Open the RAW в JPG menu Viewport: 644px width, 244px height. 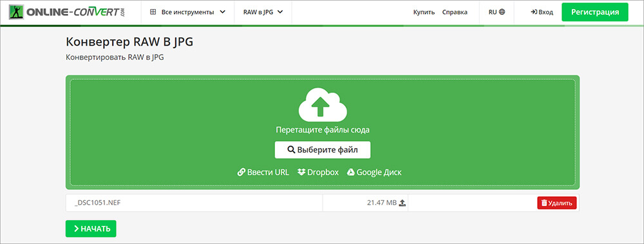[263, 12]
